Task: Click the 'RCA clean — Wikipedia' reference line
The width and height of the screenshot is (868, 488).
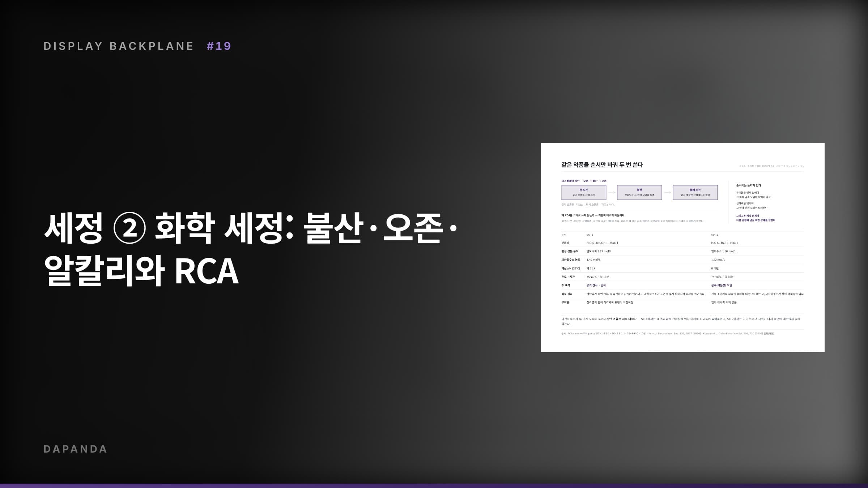Action: pos(667,333)
